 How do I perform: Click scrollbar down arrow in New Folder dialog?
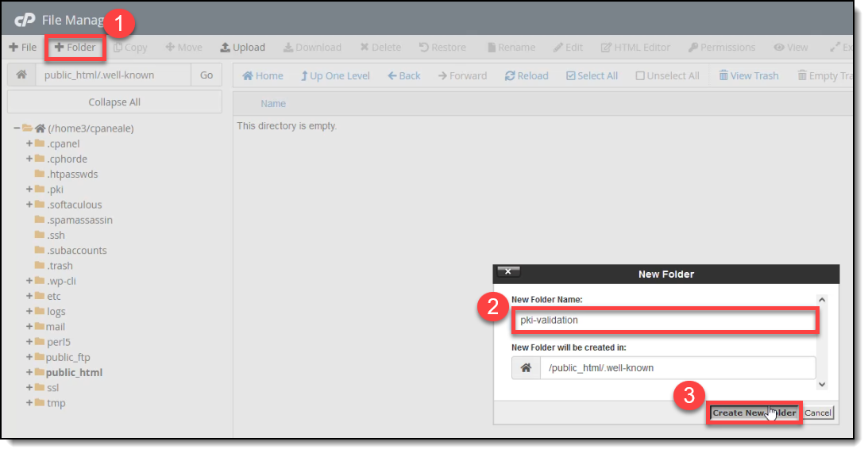[822, 384]
